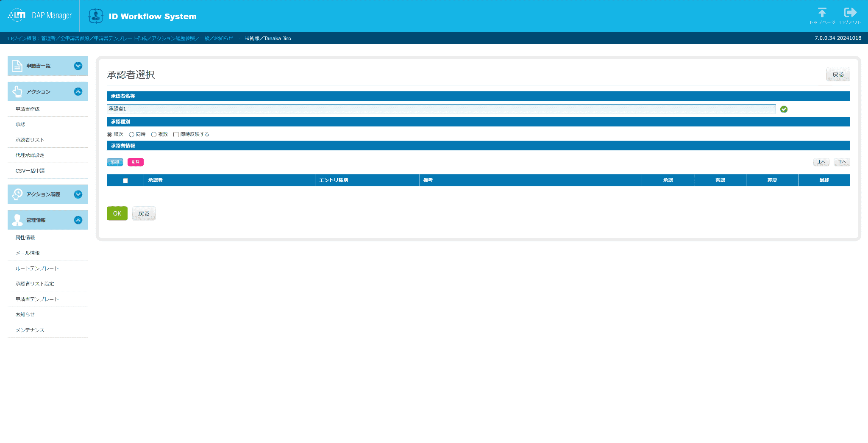This screenshot has height=443, width=868.
Task: Click the blue 追加 button
Action: tap(115, 162)
